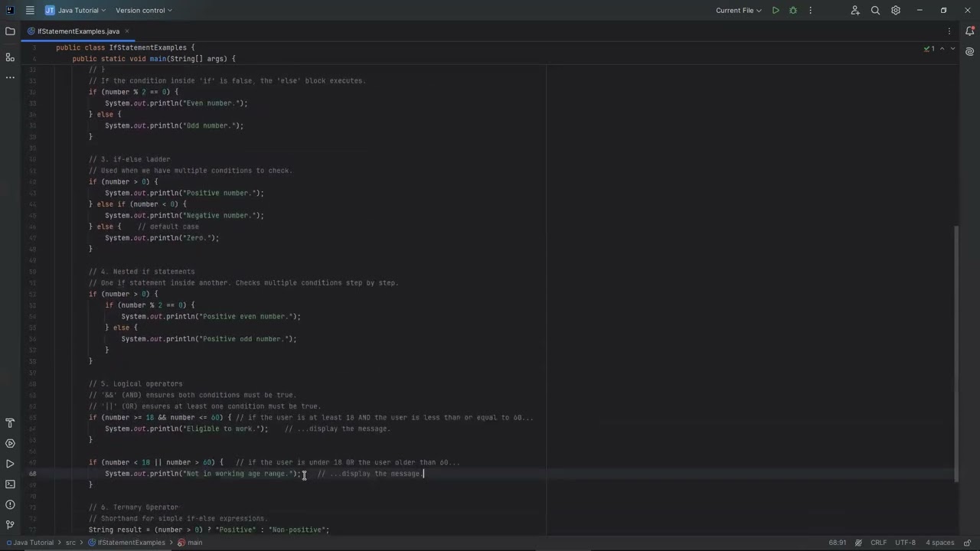Click comment '// 6. Ternary Operator'
Image resolution: width=980 pixels, height=551 pixels.
pos(134,507)
